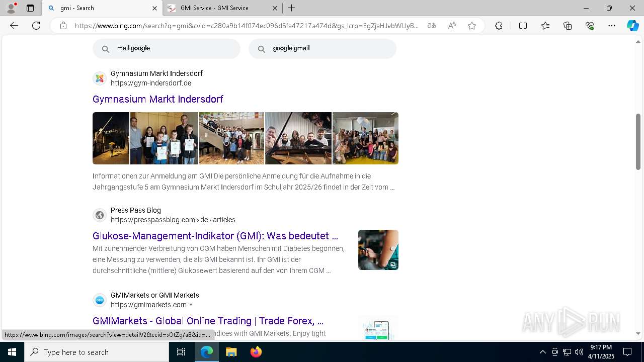Click the address bar URL
The image size is (644, 362).
click(x=247, y=26)
